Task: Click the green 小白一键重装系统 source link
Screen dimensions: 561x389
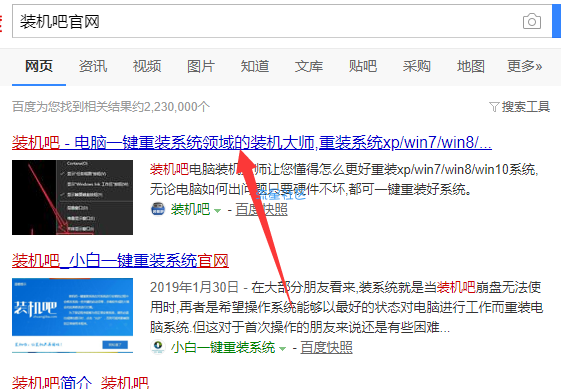Action: click(223, 347)
